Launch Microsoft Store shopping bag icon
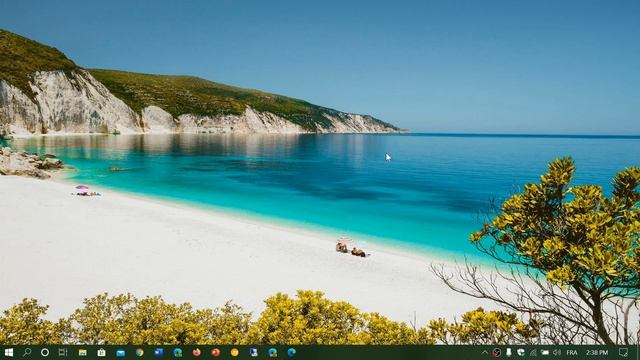Image resolution: width=640 pixels, height=360 pixels. pos(101,352)
